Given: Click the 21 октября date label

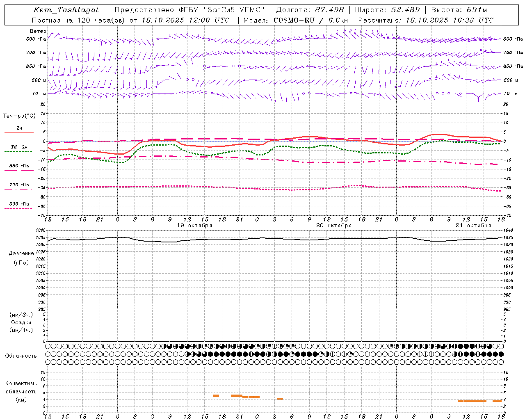Looking at the screenshot, I should click(473, 226).
